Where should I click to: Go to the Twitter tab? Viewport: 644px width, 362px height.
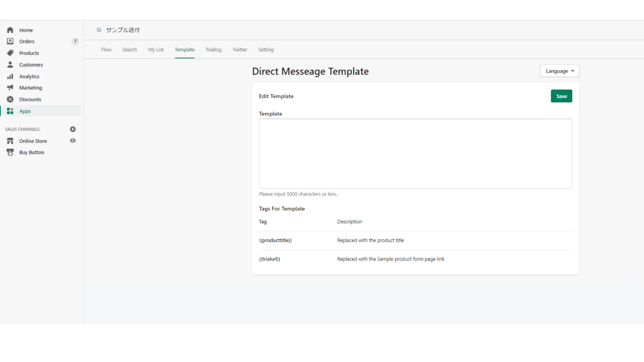239,50
